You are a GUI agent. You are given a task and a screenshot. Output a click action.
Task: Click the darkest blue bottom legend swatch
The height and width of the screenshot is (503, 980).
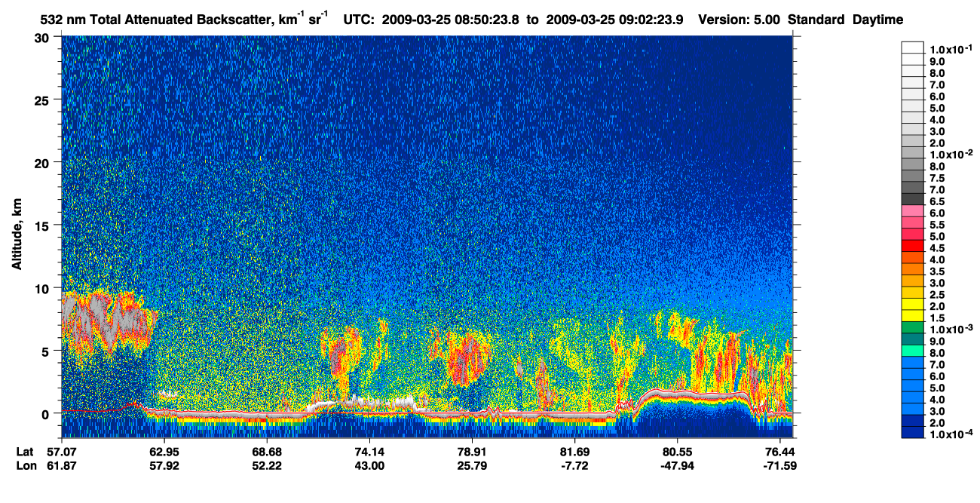tap(912, 432)
